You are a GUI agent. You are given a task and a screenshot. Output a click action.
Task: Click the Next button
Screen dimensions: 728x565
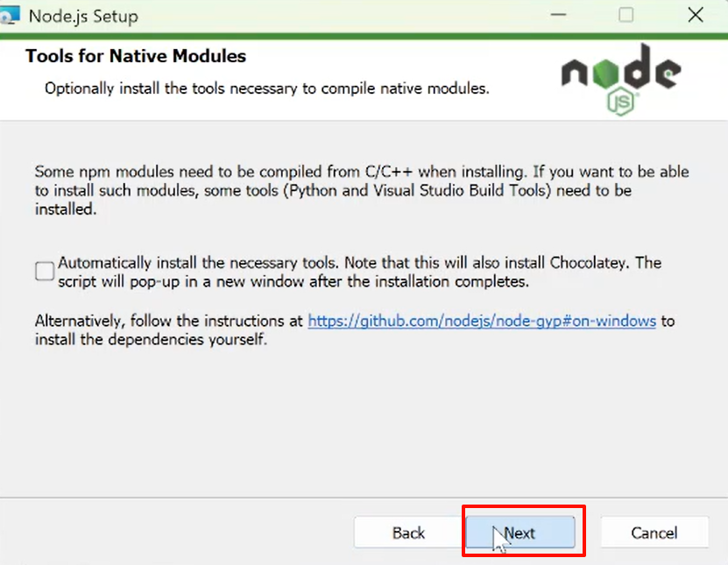click(x=520, y=532)
